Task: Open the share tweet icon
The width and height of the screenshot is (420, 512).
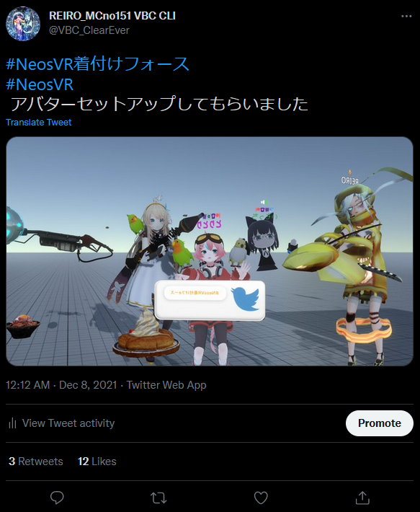Action: [362, 498]
